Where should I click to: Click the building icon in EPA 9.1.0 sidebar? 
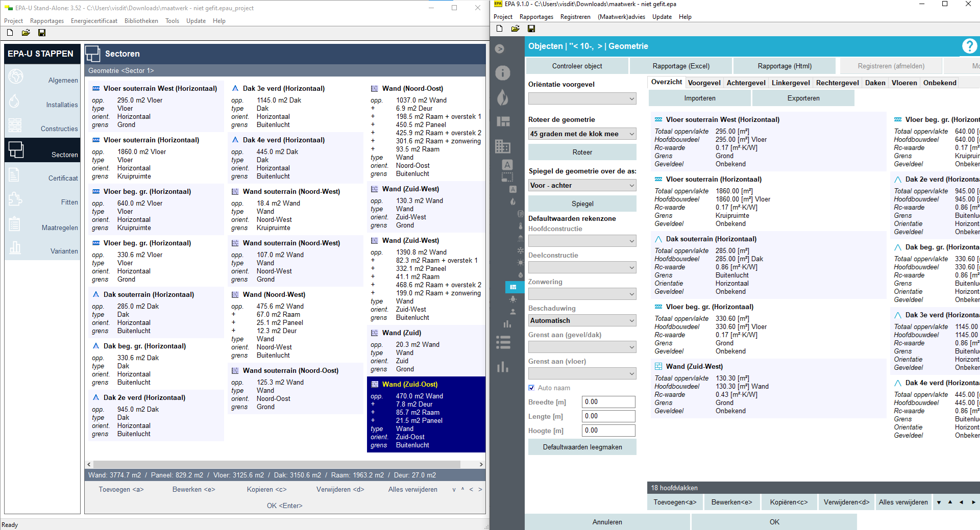(503, 146)
